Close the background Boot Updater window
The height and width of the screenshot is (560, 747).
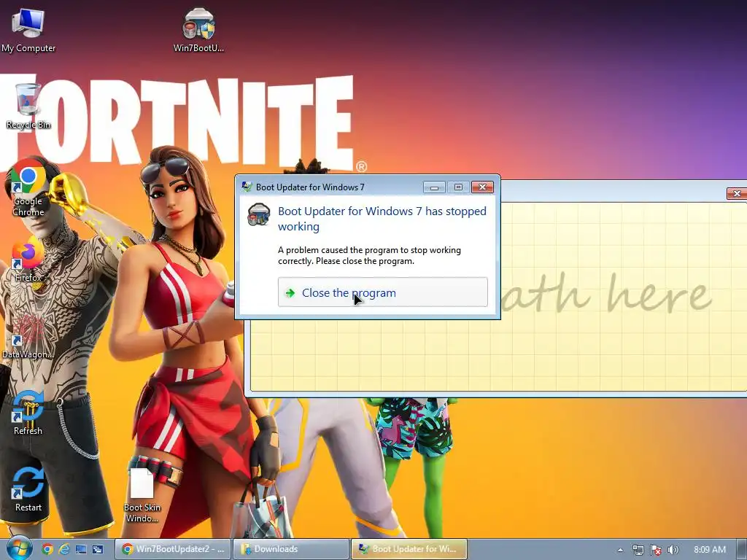737,193
